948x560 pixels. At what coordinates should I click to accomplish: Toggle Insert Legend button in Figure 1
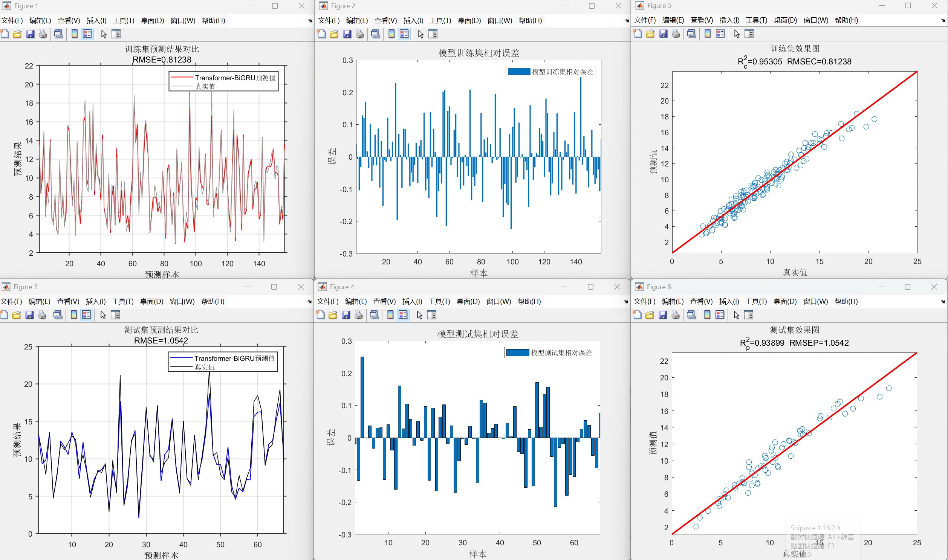point(87,34)
